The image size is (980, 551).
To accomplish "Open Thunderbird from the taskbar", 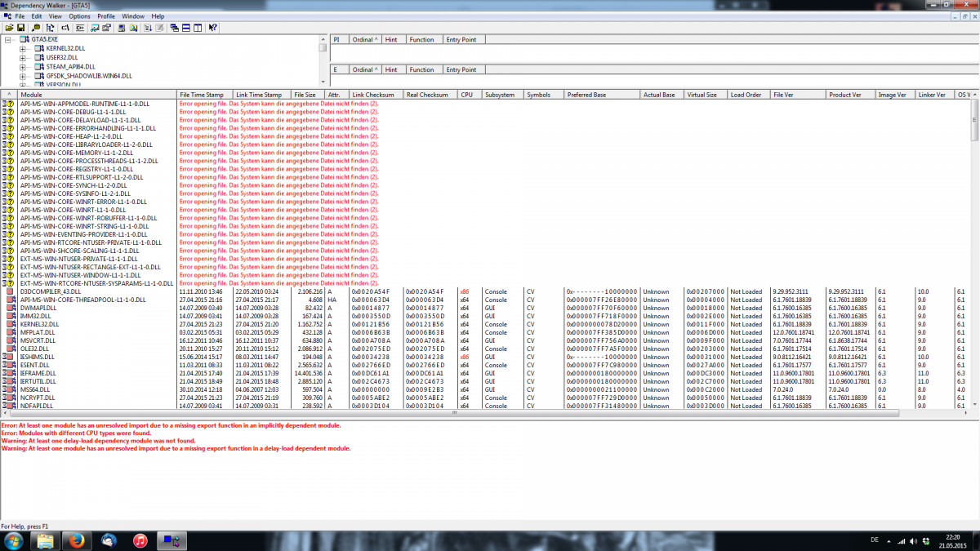I will (x=109, y=540).
